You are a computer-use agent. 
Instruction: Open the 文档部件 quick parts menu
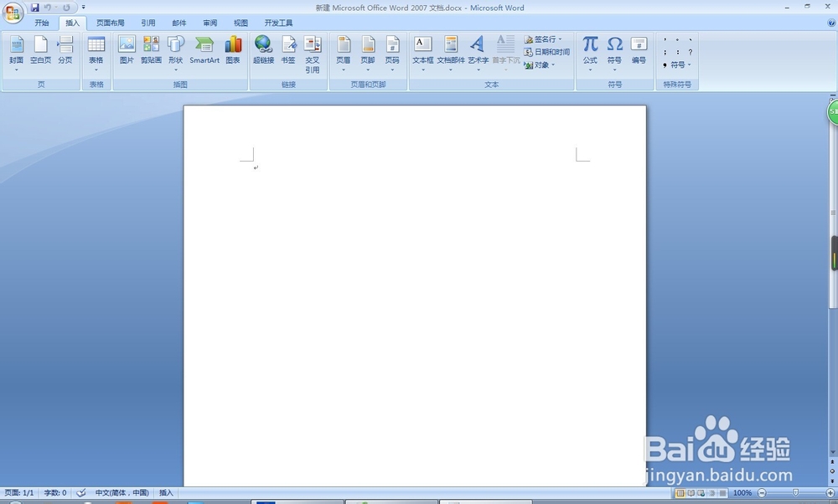click(451, 54)
